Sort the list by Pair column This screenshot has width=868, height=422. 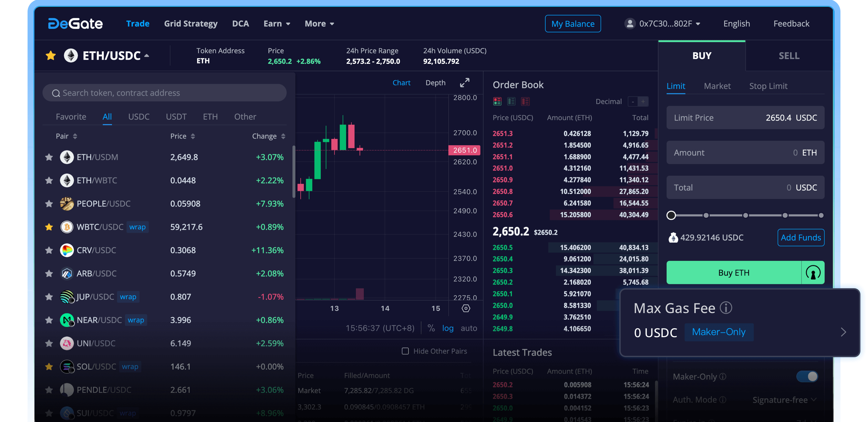pos(66,136)
